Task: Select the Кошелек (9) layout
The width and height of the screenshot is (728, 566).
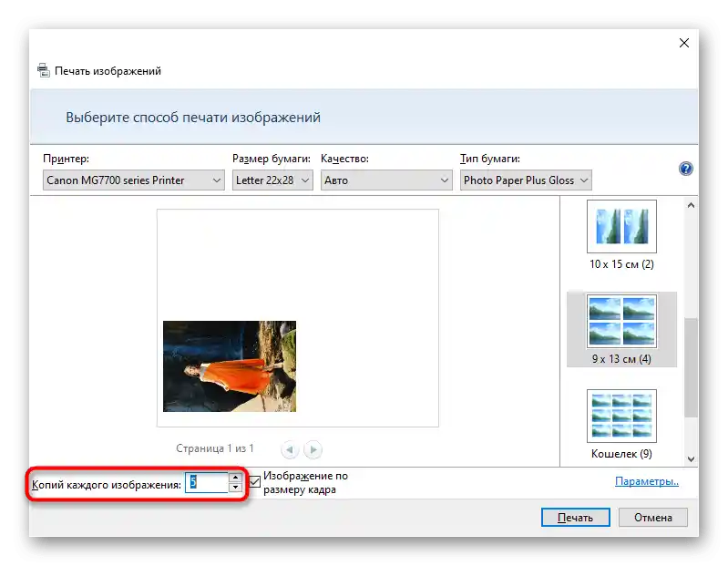Action: [x=621, y=425]
